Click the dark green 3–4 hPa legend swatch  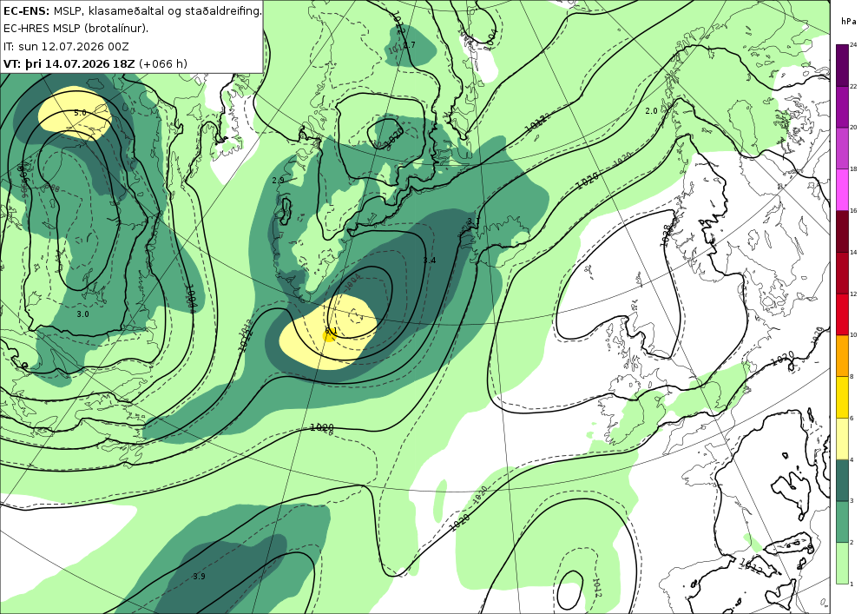pyautogui.click(x=842, y=480)
